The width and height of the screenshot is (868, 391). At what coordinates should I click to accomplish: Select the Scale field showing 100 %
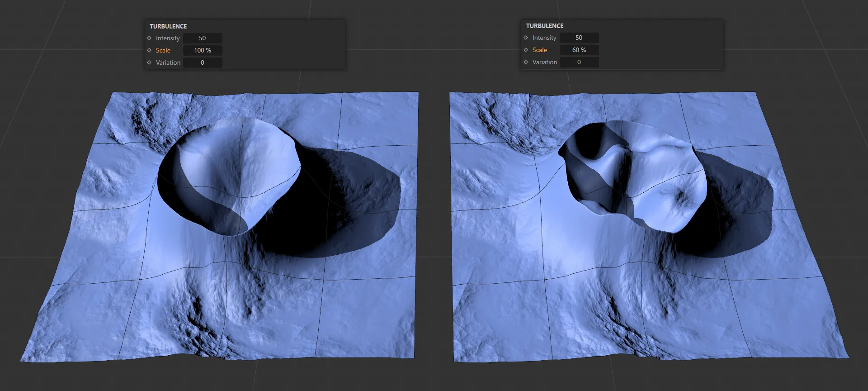202,50
